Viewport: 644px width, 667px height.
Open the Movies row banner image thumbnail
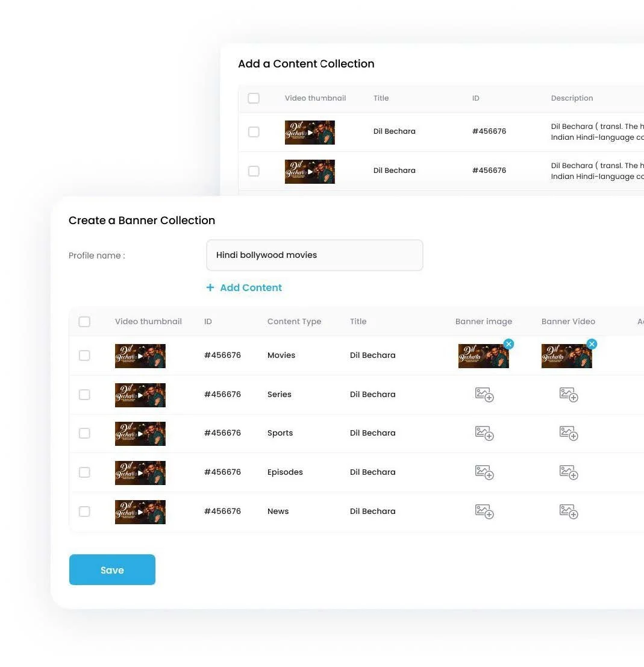pos(483,356)
